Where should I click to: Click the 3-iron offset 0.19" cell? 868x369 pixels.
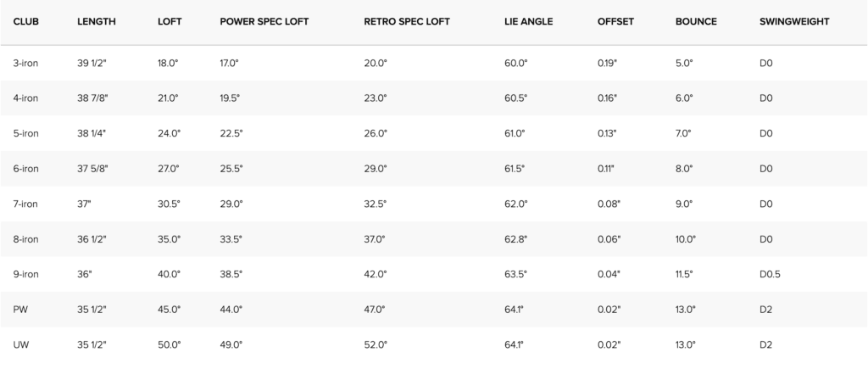pos(607,63)
